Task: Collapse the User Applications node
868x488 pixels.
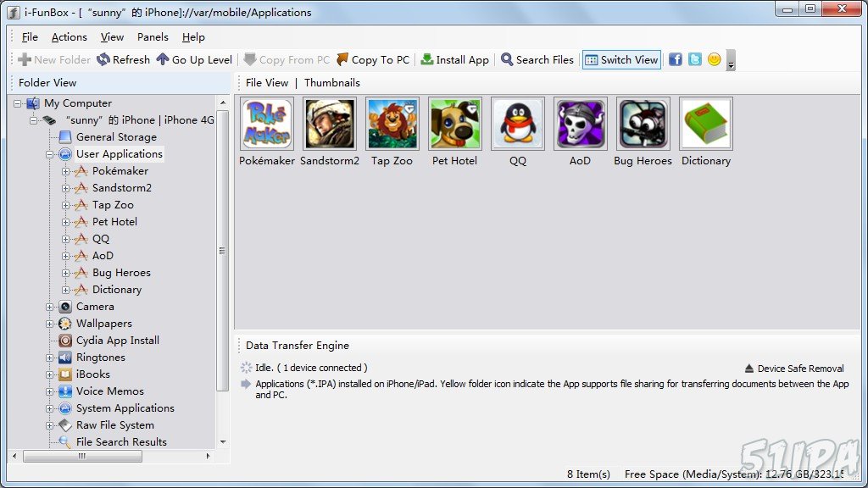Action: (49, 154)
